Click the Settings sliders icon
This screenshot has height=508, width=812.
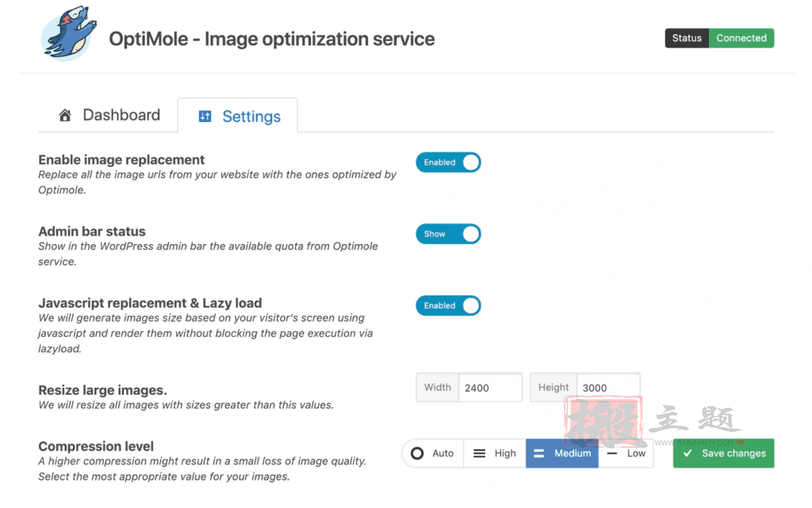[205, 116]
